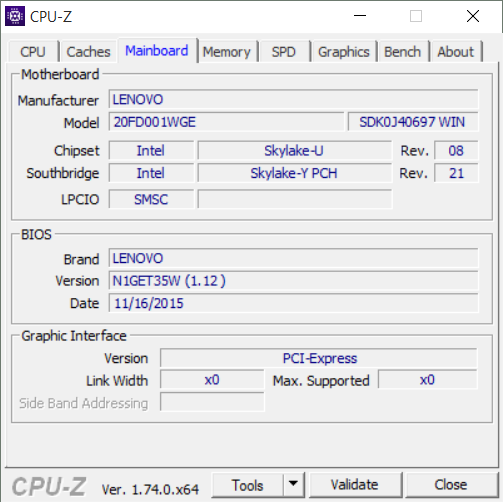Select the BIOS Date field
The image size is (503, 502).
pyautogui.click(x=293, y=303)
